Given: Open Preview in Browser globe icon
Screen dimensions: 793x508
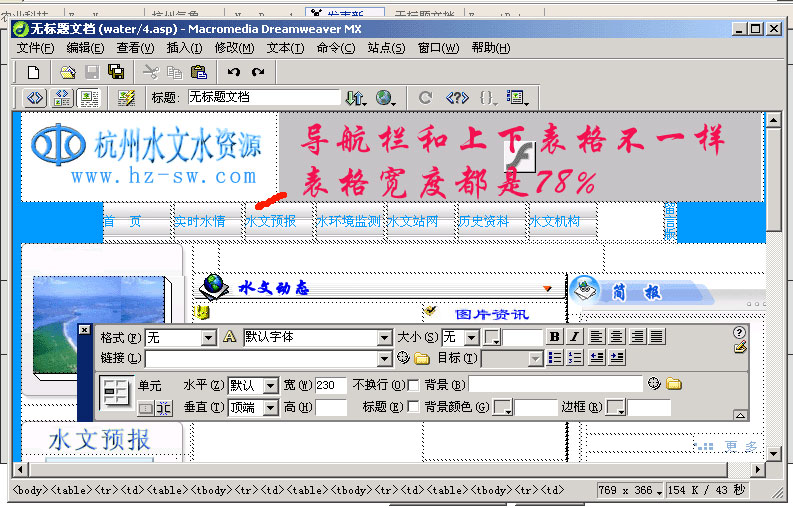Looking at the screenshot, I should [384, 98].
